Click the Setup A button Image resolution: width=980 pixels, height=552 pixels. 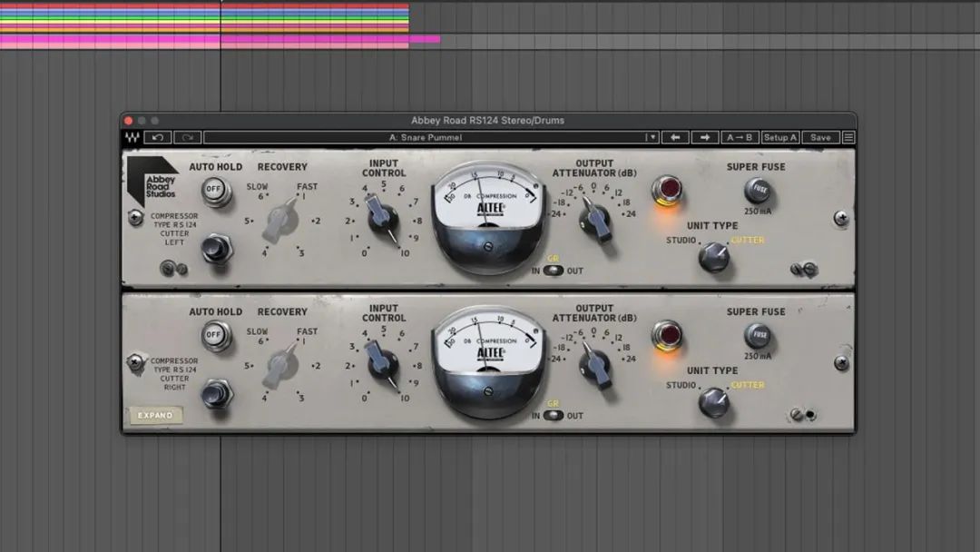[x=779, y=137]
